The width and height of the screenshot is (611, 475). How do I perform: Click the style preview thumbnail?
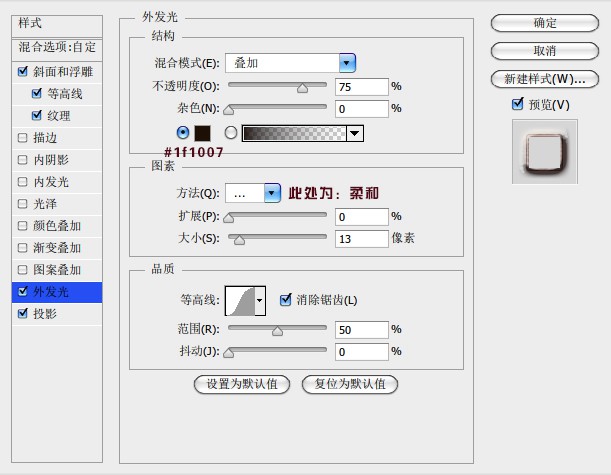point(545,152)
